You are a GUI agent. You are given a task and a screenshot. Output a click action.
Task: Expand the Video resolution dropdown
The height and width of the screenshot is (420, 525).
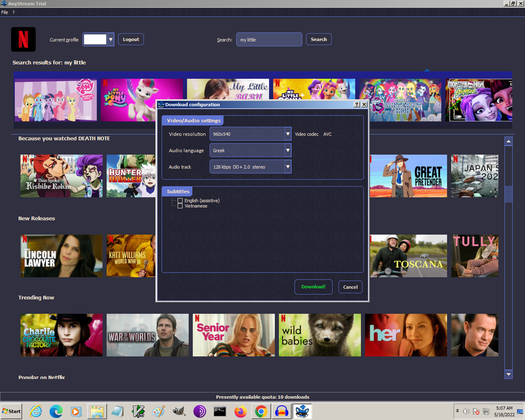point(288,134)
